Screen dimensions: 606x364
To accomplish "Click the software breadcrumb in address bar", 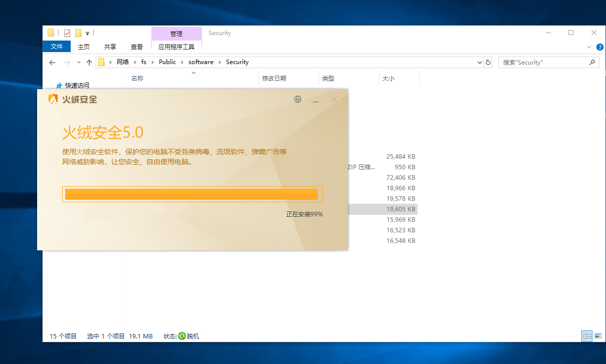I will tap(201, 62).
